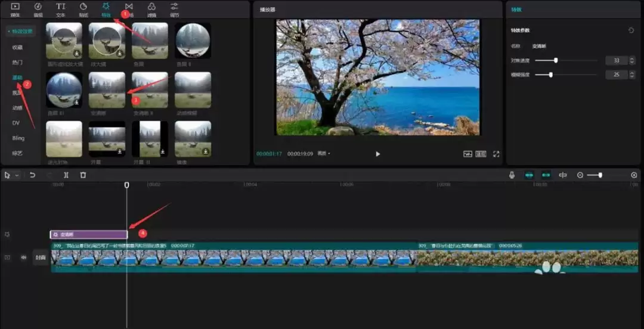Screen dimensions: 644x329
Task: Click the microphone record voiceover icon
Action: coord(512,175)
